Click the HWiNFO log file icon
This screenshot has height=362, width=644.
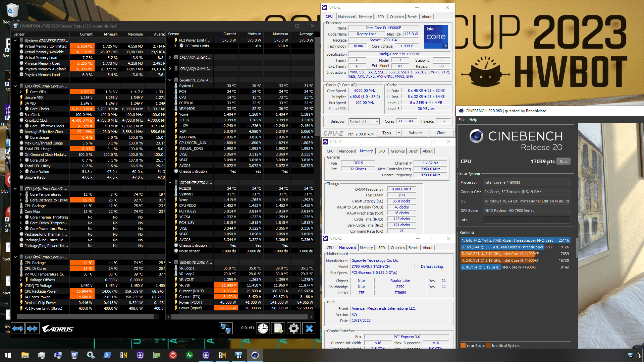[278, 328]
